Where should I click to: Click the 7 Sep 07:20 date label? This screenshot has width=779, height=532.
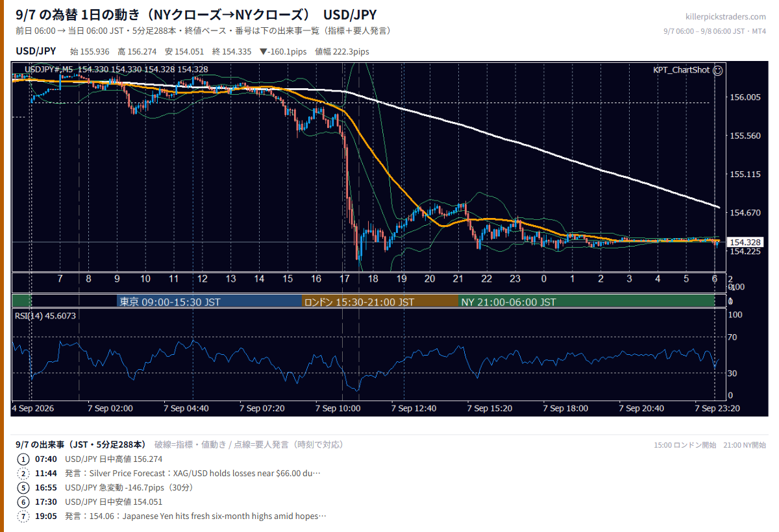(262, 408)
